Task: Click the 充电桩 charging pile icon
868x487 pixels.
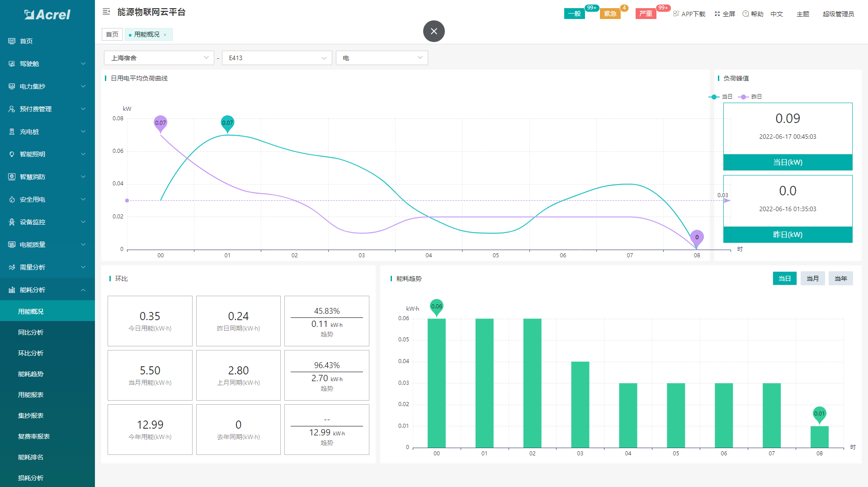Action: (12, 132)
